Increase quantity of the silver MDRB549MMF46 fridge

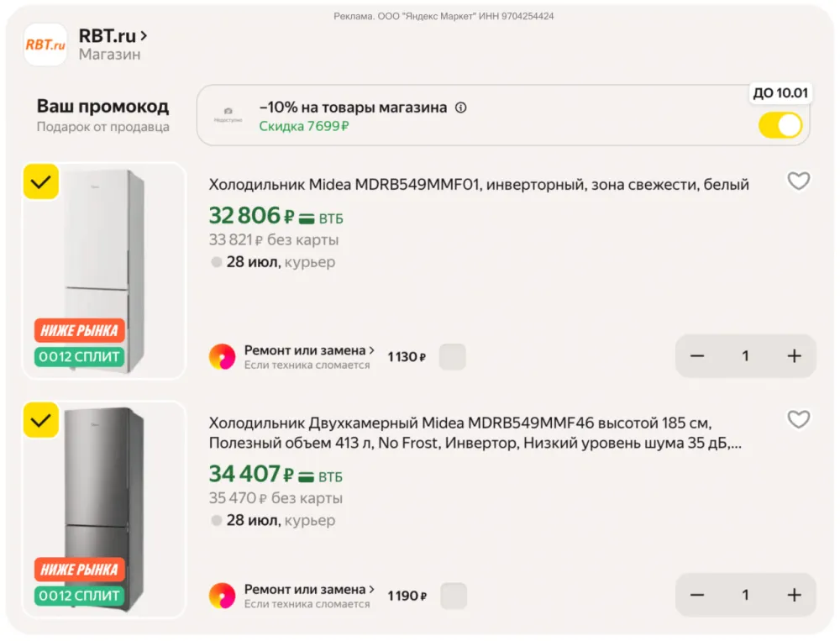click(794, 595)
